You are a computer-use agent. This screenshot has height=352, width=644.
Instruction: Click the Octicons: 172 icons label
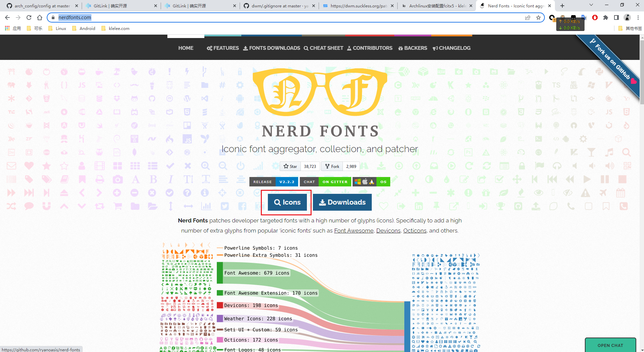(x=251, y=340)
